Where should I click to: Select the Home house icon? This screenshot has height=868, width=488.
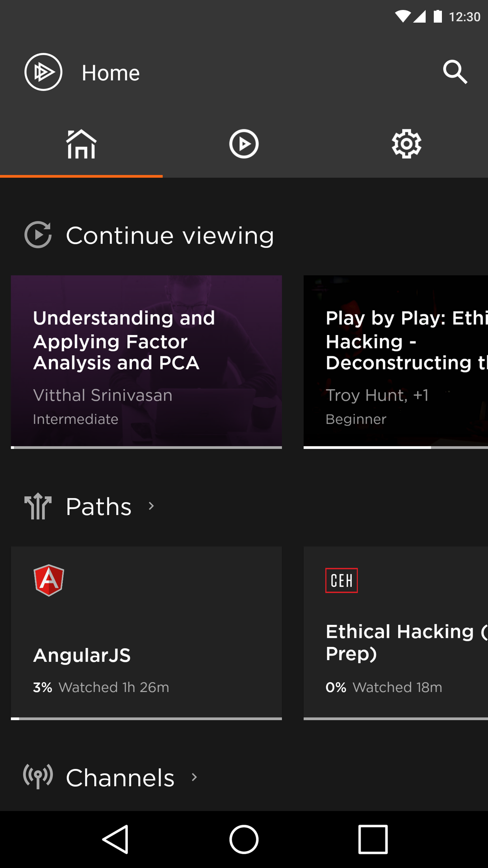coord(81,144)
